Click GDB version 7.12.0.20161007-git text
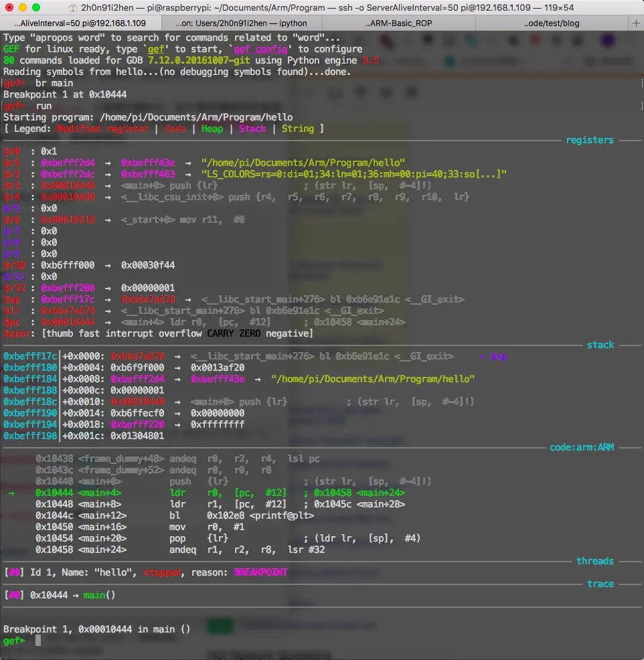The height and width of the screenshot is (660, 644). (199, 61)
